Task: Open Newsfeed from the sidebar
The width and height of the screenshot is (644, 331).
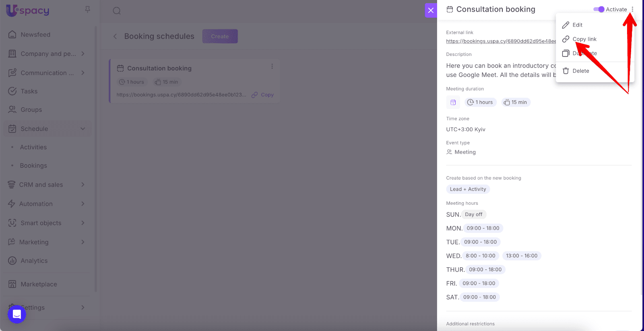Action: point(35,35)
